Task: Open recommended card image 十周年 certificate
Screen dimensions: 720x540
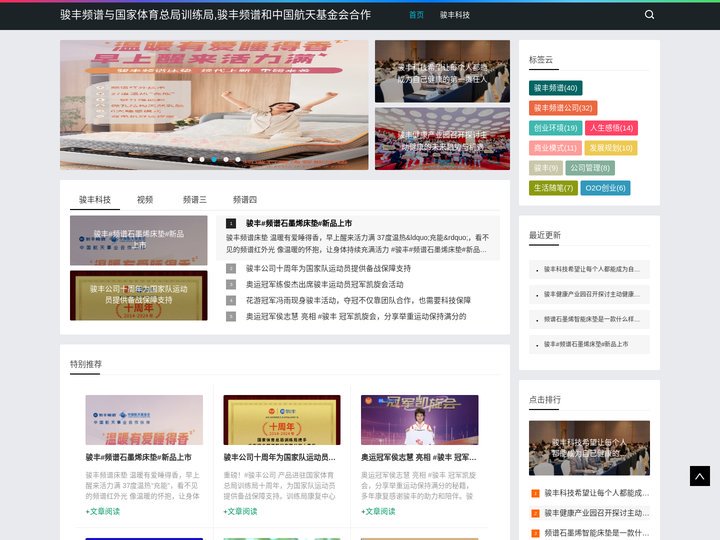Action: pyautogui.click(x=282, y=420)
